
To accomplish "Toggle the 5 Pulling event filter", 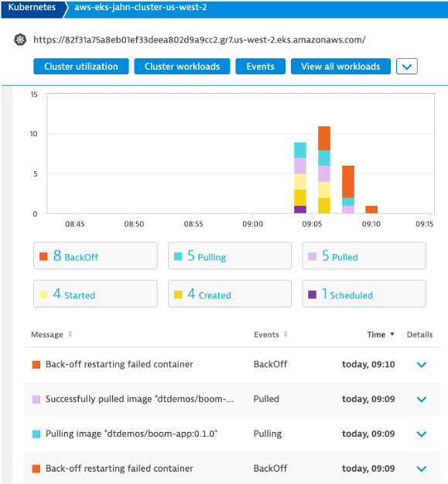I will click(x=230, y=256).
